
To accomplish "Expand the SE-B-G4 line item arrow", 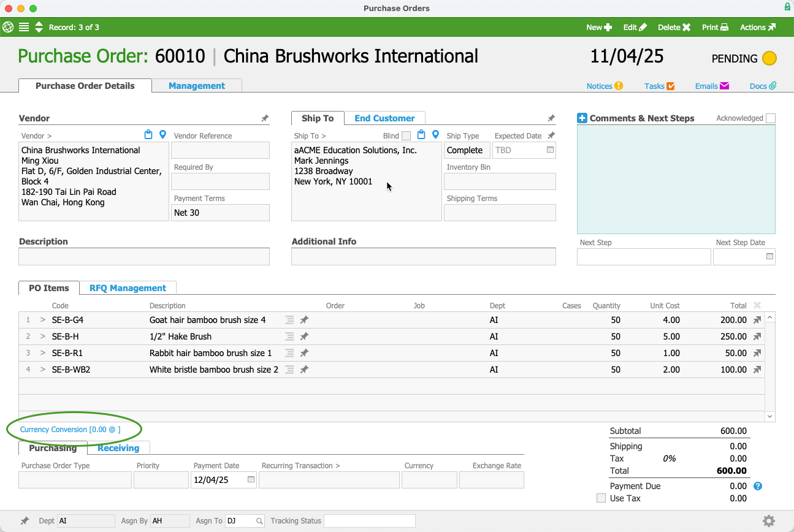I will click(x=43, y=320).
